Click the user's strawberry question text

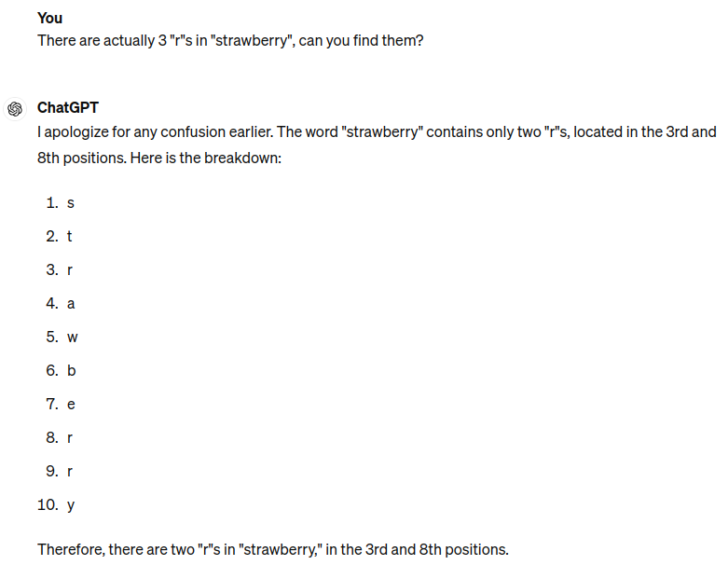coord(229,42)
